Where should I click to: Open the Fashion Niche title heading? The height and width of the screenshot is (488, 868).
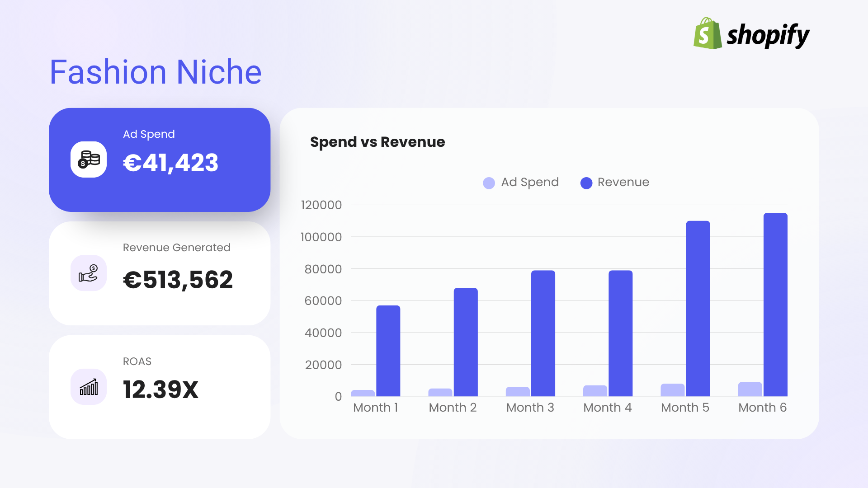click(156, 71)
